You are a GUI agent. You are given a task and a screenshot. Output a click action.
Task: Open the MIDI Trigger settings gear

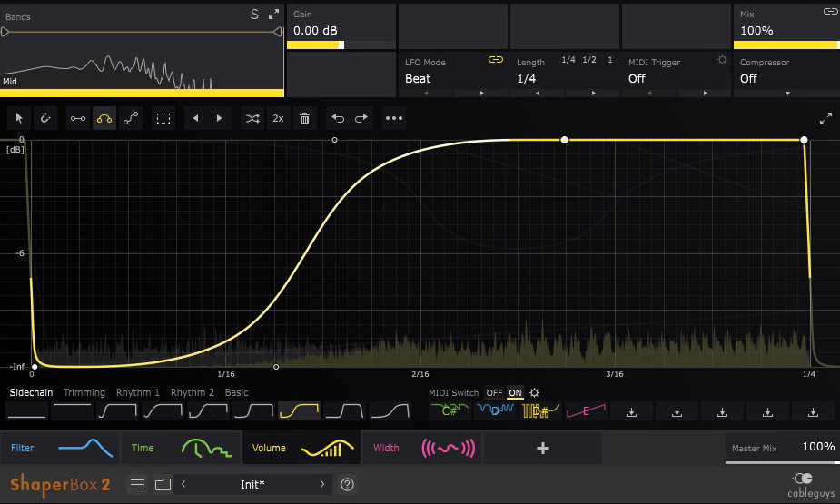click(722, 59)
